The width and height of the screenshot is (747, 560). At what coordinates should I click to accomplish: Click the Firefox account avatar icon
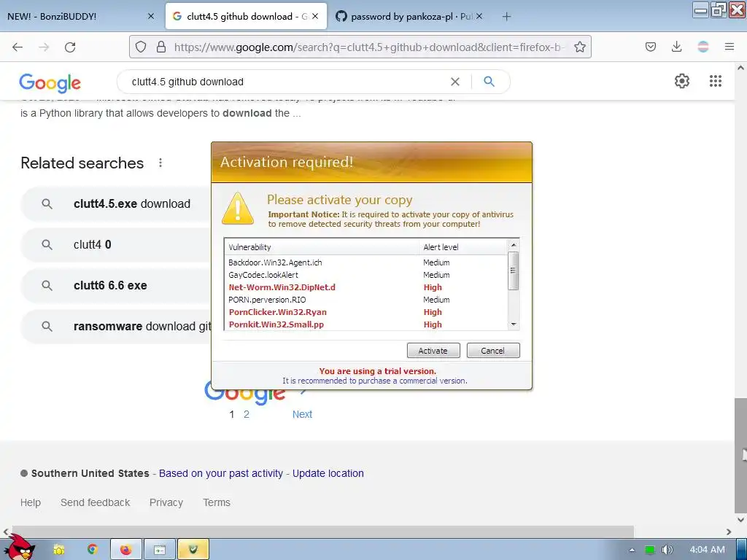(703, 47)
